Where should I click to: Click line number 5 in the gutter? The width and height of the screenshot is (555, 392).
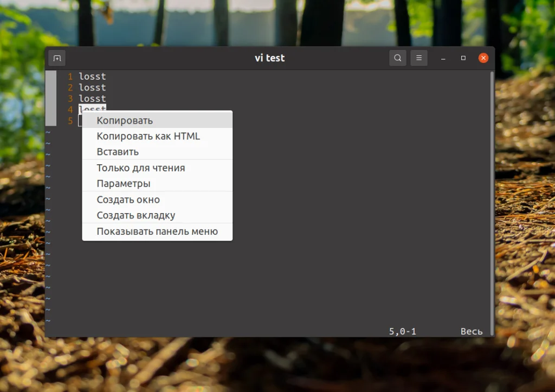pos(70,121)
